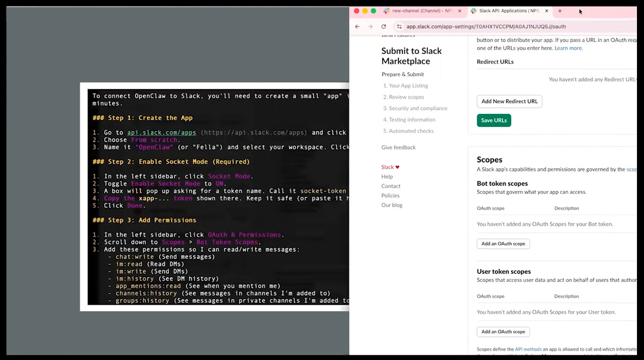Click the groups:history permission line
This screenshot has width=644, height=360.
(x=229, y=301)
